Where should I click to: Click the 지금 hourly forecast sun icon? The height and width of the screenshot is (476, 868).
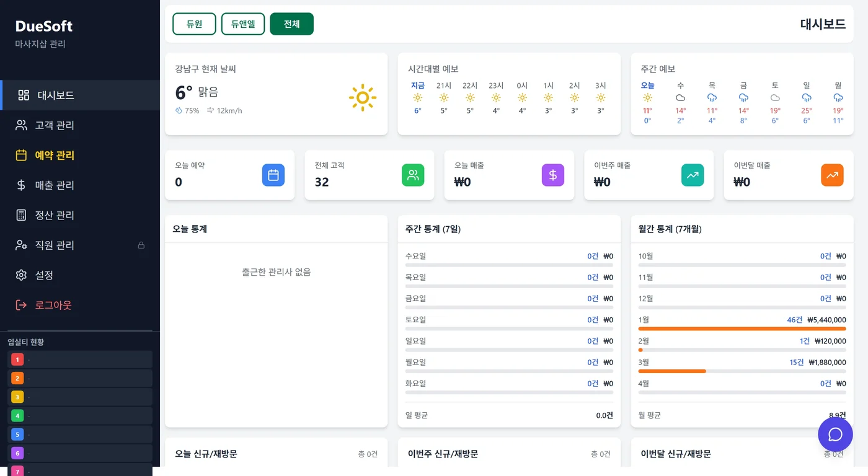click(418, 98)
